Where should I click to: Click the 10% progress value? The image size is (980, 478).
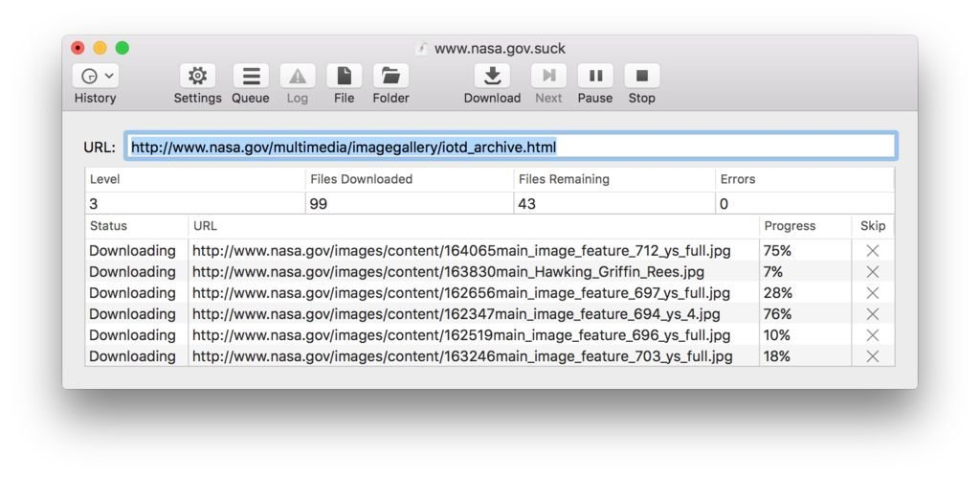pos(777,335)
